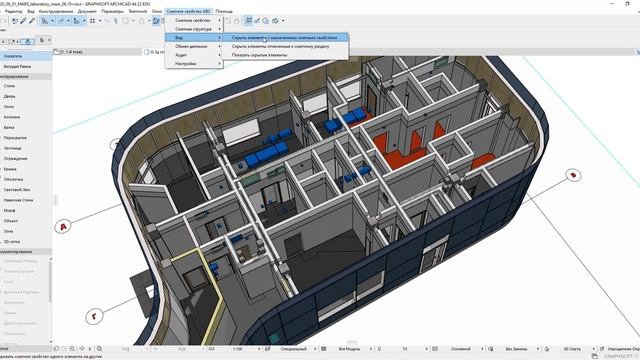Select the Навесная Стена (Curtain Wall) tool

(x=18, y=200)
